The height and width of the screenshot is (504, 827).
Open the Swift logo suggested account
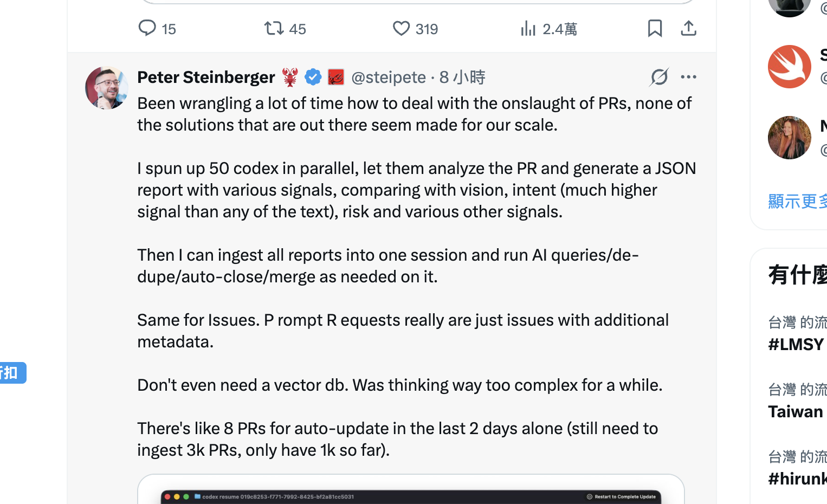[789, 67]
